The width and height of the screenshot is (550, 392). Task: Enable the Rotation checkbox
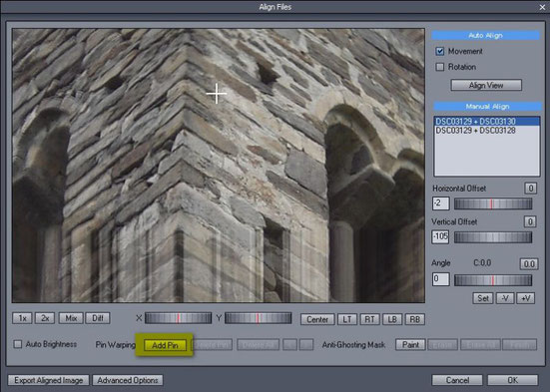pyautogui.click(x=440, y=67)
